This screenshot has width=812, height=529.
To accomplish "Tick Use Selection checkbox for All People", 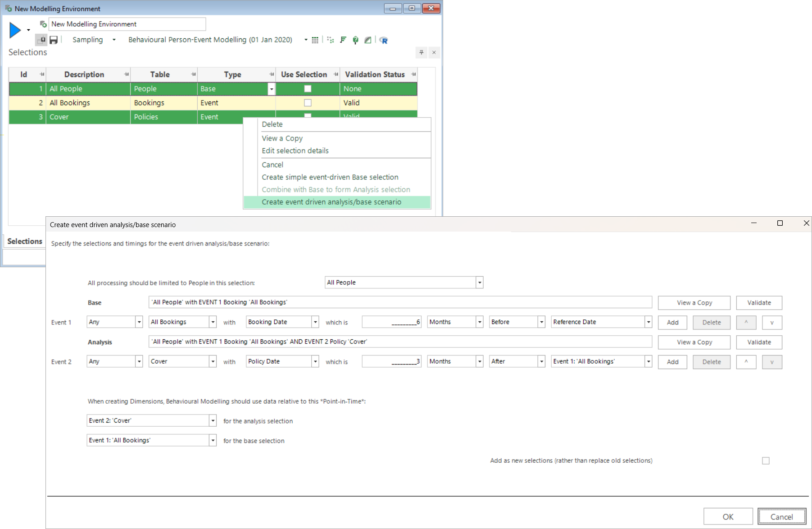I will [x=308, y=89].
